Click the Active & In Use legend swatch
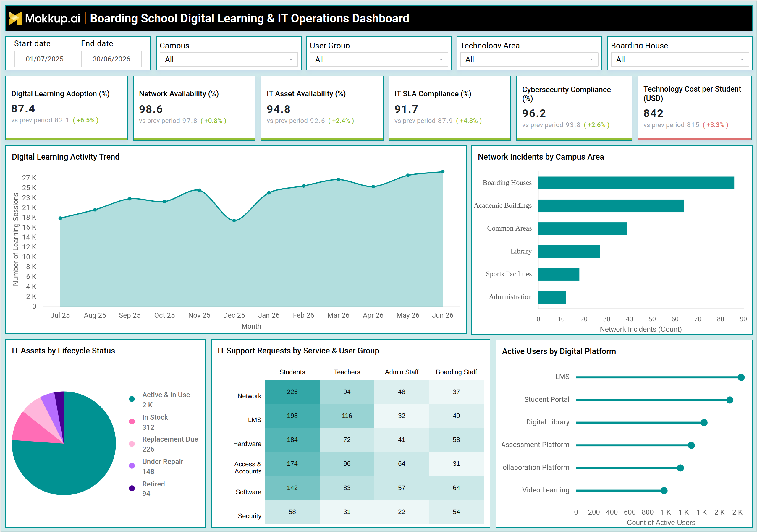This screenshot has width=757, height=532. (132, 399)
